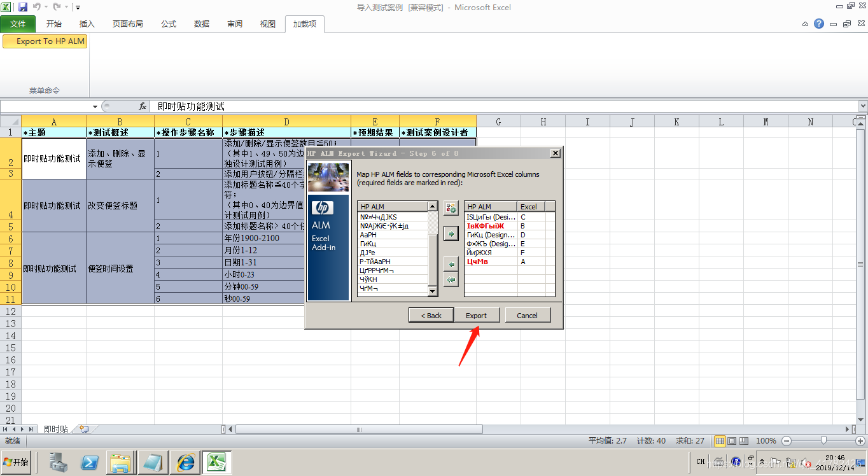Click Export button in the wizard
The height and width of the screenshot is (476, 868).
click(476, 315)
